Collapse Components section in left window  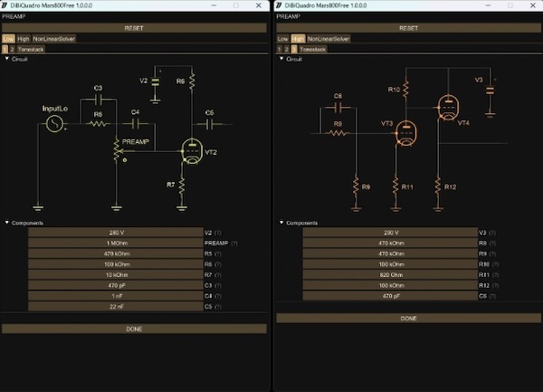coord(7,223)
